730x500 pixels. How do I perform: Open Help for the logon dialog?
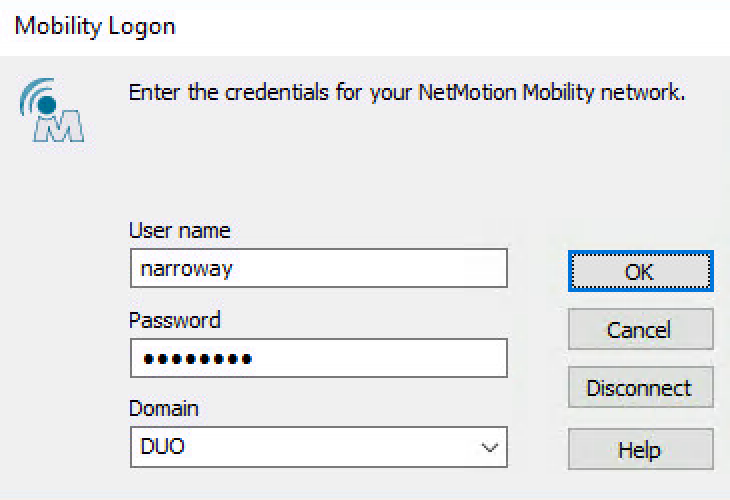[x=640, y=449]
